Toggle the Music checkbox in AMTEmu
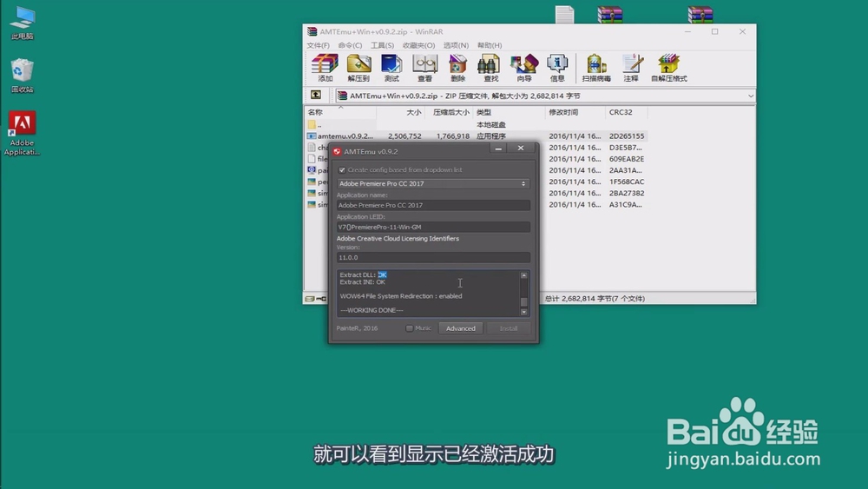This screenshot has height=489, width=868. click(x=409, y=328)
